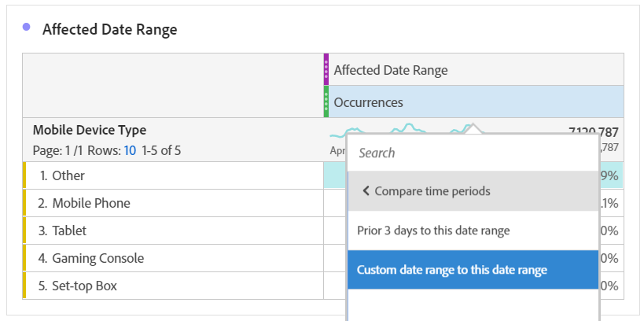644x321 pixels.
Task: Choose Custom date range to this date range
Action: coord(451,270)
